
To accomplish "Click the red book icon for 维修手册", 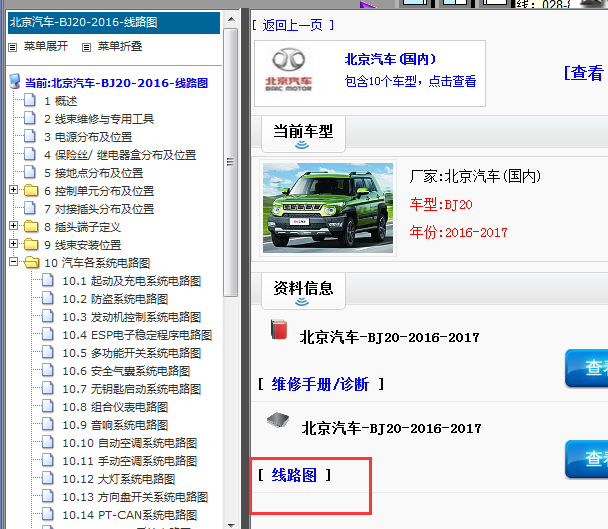I will 279,329.
